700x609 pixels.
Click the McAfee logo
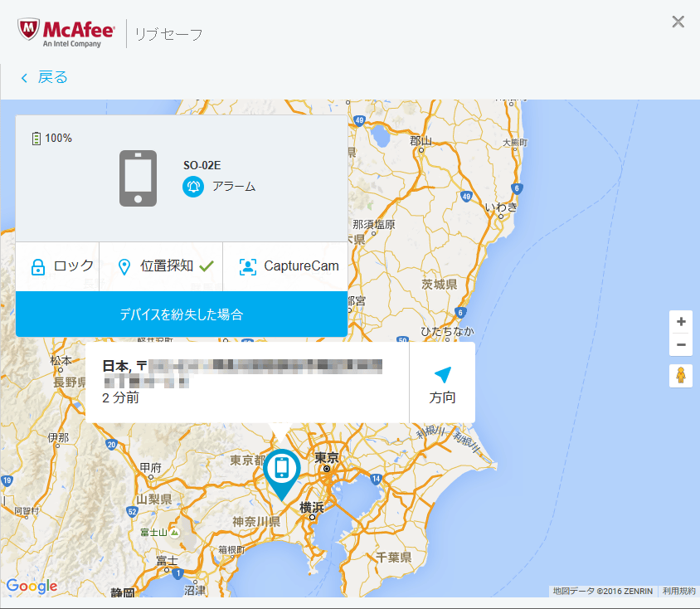[66, 32]
